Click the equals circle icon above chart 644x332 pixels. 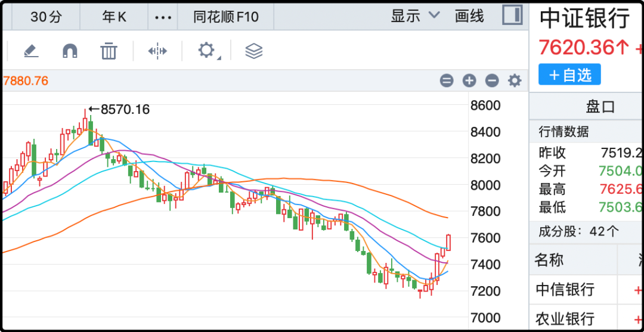coord(447,81)
